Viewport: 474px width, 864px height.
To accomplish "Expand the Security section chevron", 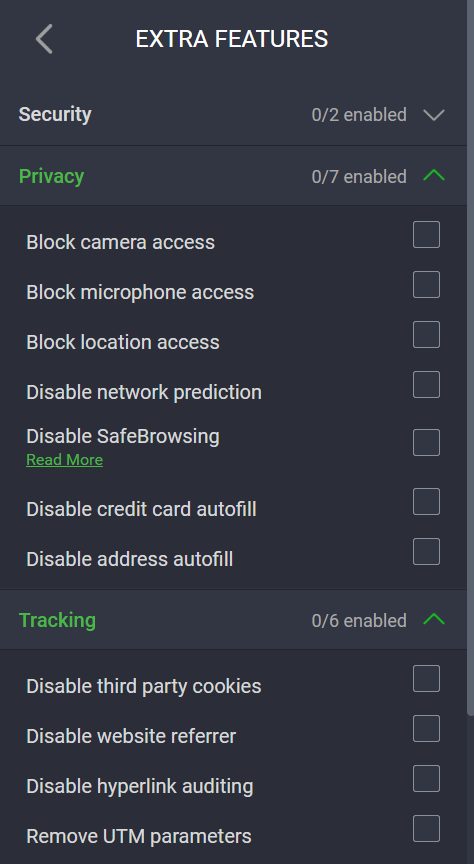I will 434,115.
